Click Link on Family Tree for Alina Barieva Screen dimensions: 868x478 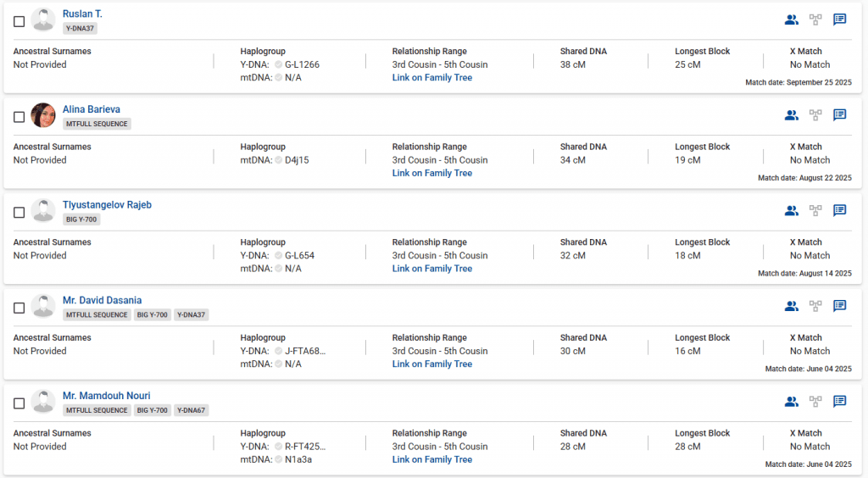(x=431, y=174)
